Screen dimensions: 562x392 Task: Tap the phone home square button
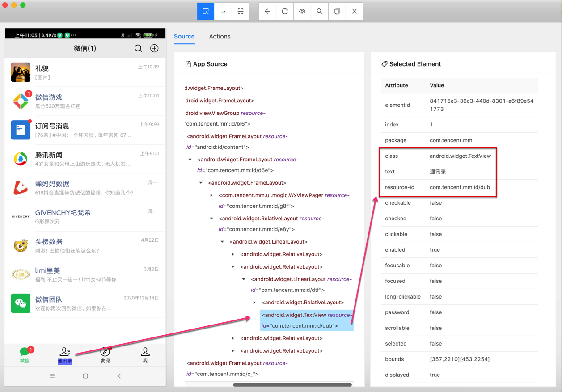coord(85,376)
